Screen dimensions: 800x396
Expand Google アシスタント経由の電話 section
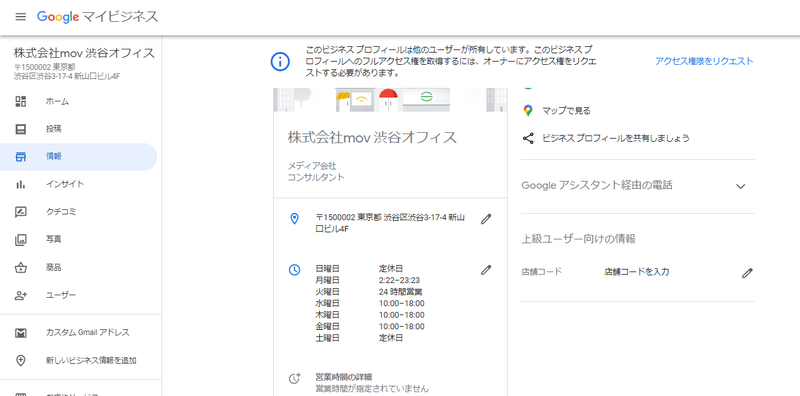click(740, 186)
